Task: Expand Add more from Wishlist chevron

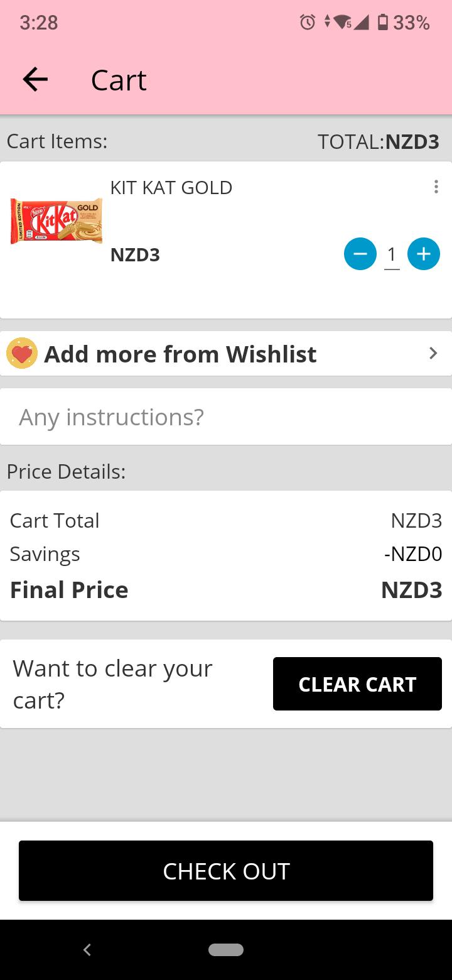Action: (x=433, y=354)
